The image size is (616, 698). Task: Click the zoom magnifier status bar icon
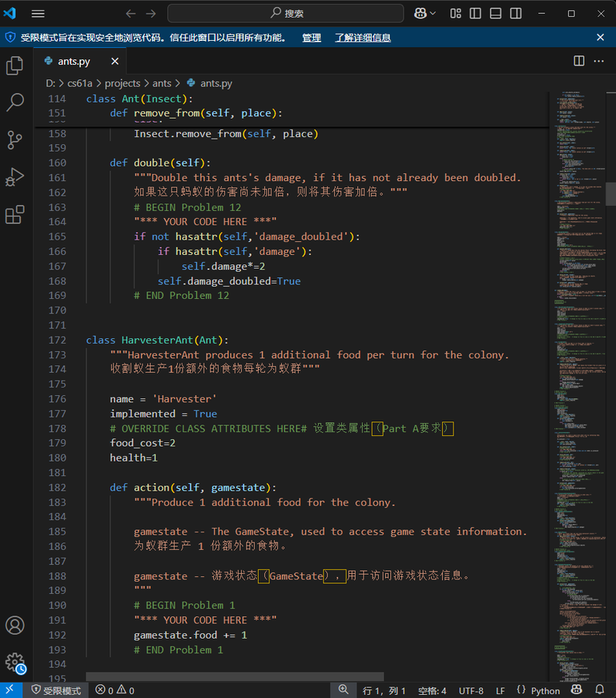[343, 690]
